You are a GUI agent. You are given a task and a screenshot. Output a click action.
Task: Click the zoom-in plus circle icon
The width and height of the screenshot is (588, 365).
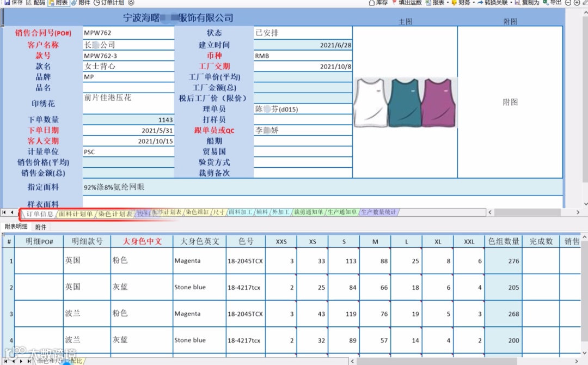[x=577, y=3]
